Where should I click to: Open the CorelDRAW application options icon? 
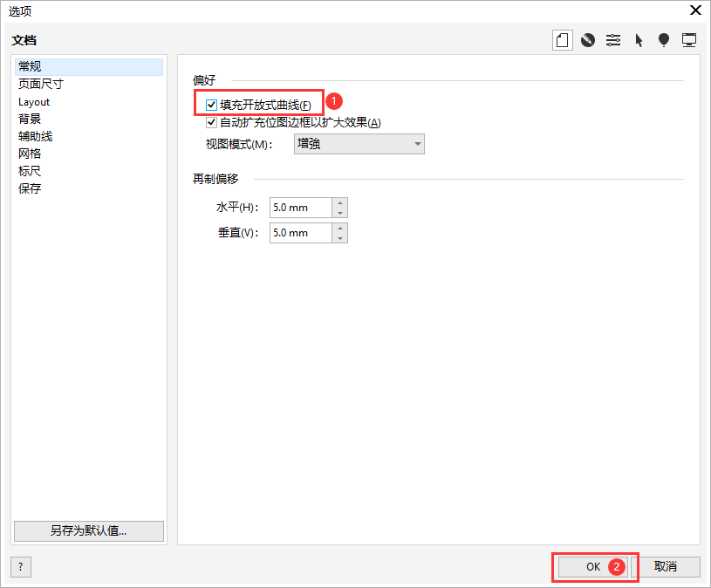tap(588, 40)
